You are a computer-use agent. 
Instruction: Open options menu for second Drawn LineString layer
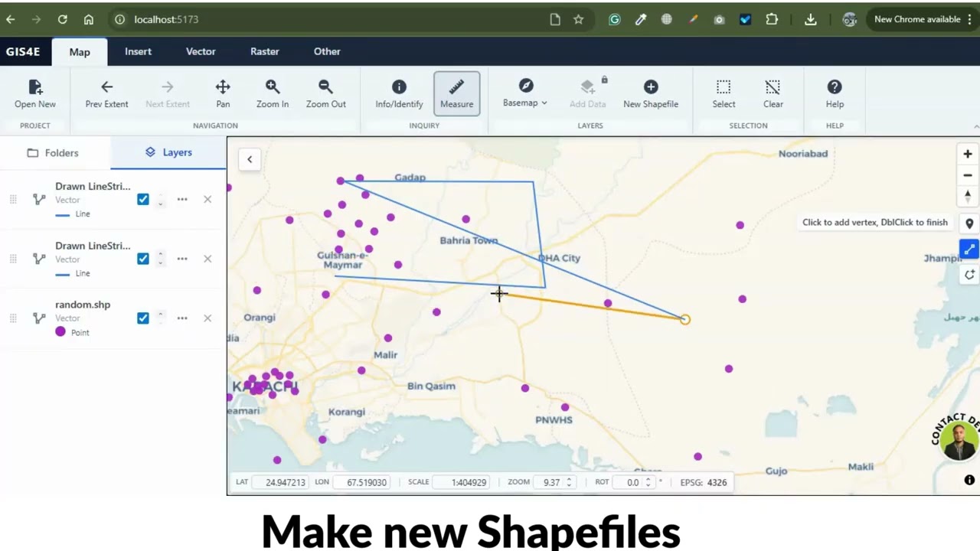click(x=182, y=259)
